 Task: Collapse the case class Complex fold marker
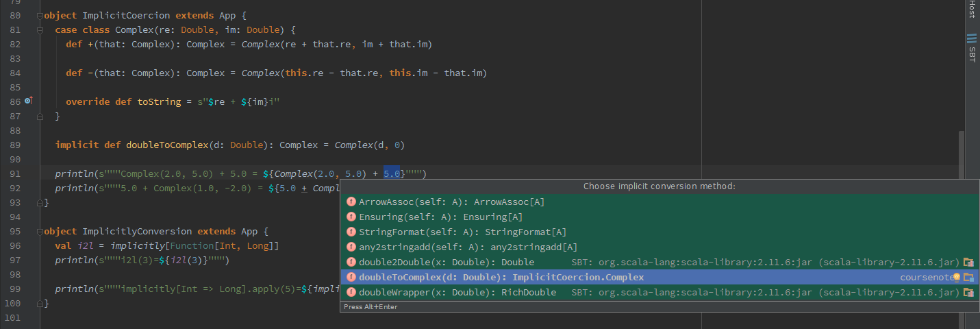(40, 30)
